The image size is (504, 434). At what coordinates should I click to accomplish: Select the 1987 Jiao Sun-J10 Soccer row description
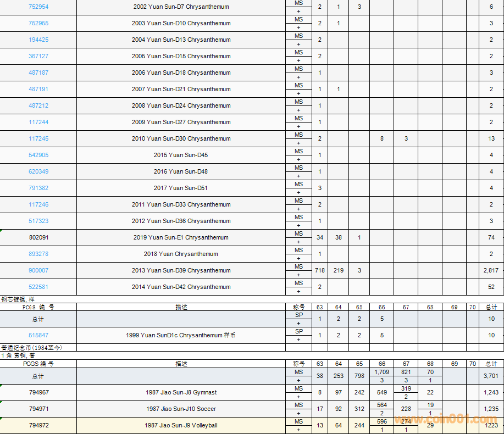tap(181, 409)
